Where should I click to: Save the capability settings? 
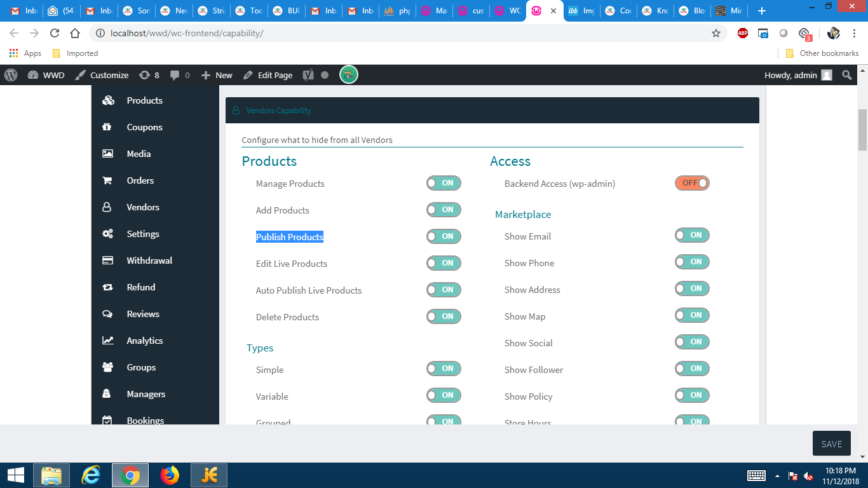831,444
